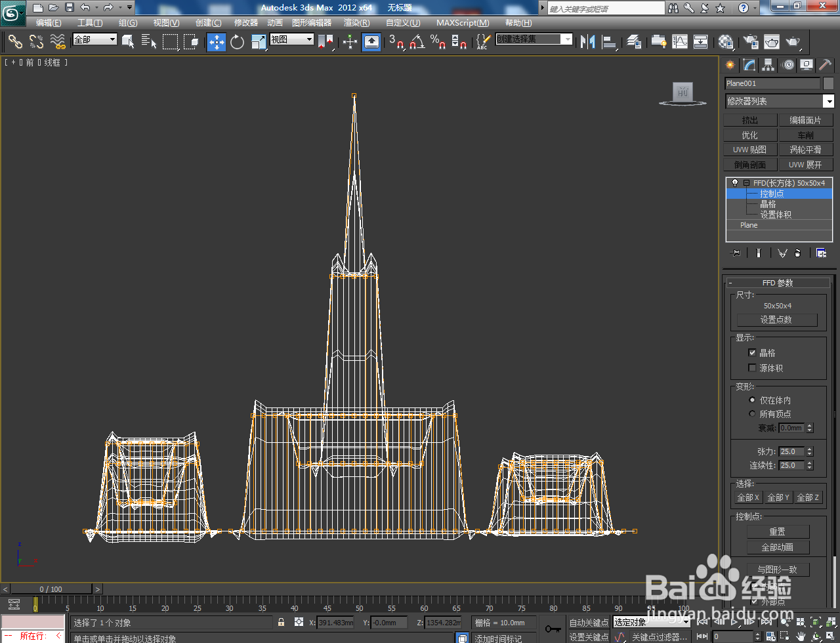Screen dimensions: 840x643
Task: Open the 渲染(R) menu
Action: tap(356, 22)
